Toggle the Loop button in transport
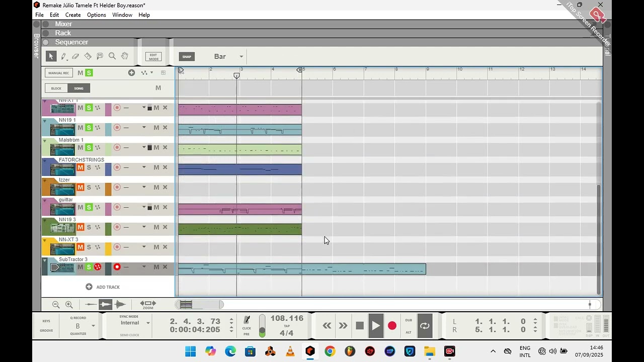This screenshot has width=644, height=362. pos(425,326)
